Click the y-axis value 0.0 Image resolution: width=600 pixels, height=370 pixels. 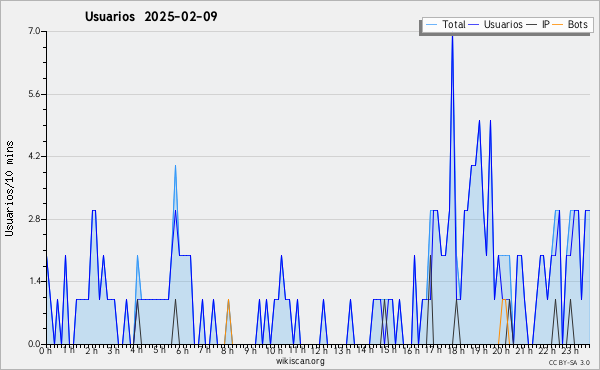[x=34, y=344]
